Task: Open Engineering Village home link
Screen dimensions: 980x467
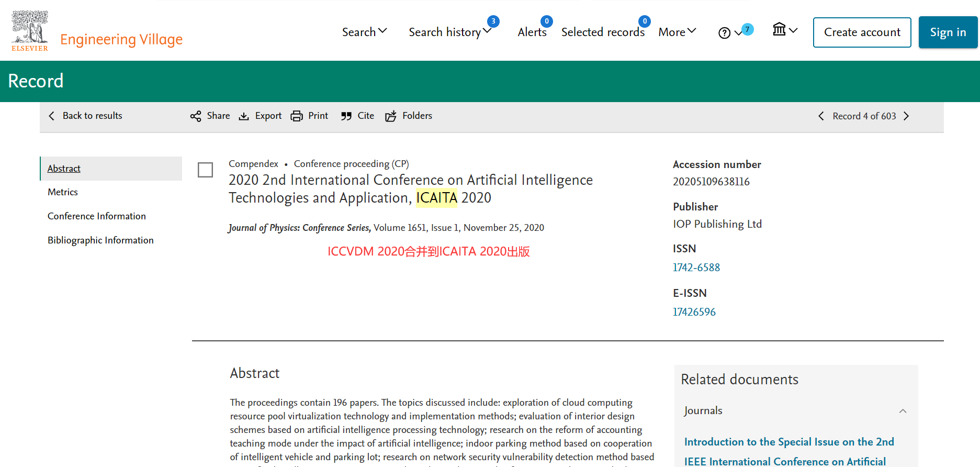Action: (121, 39)
